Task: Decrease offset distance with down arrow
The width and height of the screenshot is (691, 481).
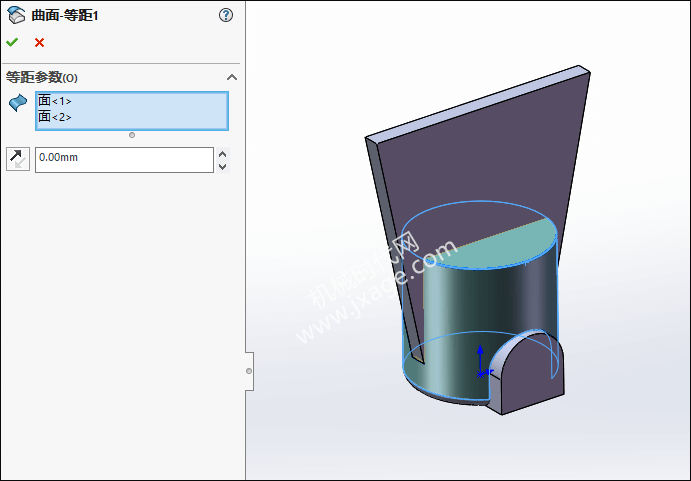Action: click(222, 166)
